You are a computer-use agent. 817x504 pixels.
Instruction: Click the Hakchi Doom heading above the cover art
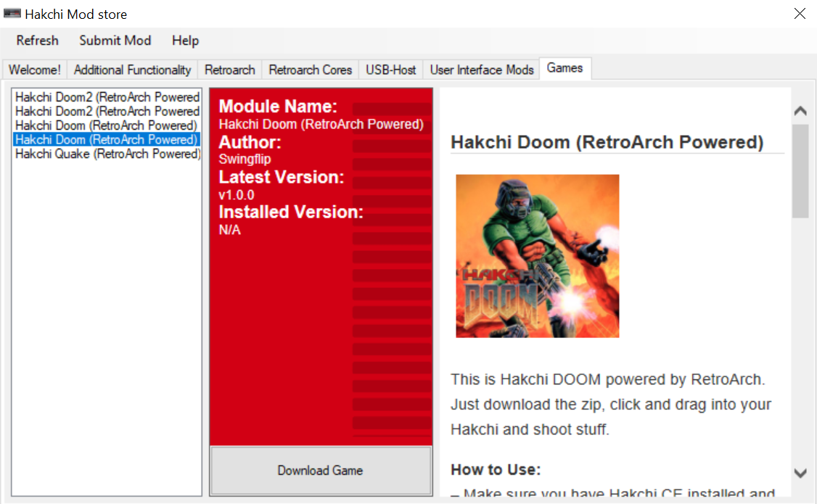click(607, 142)
